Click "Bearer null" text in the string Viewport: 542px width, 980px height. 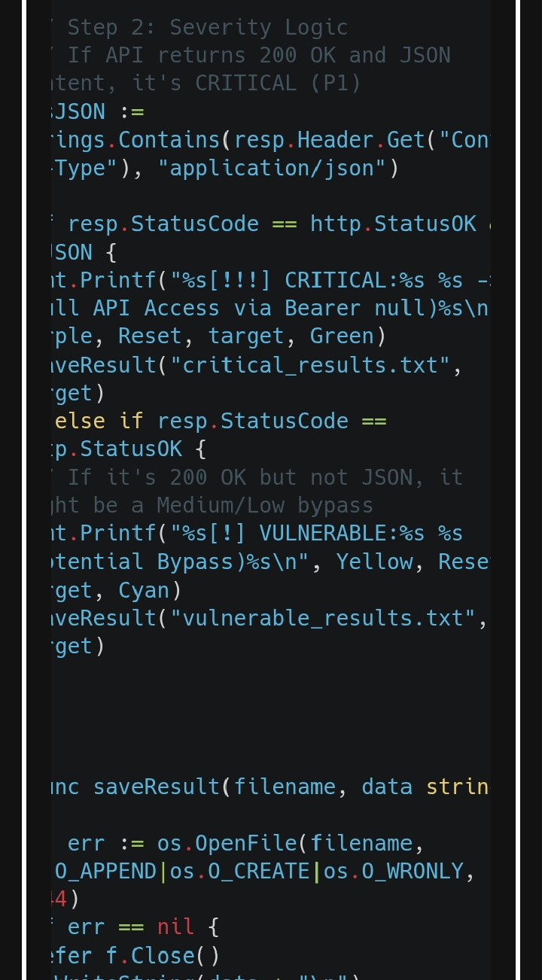349,309
